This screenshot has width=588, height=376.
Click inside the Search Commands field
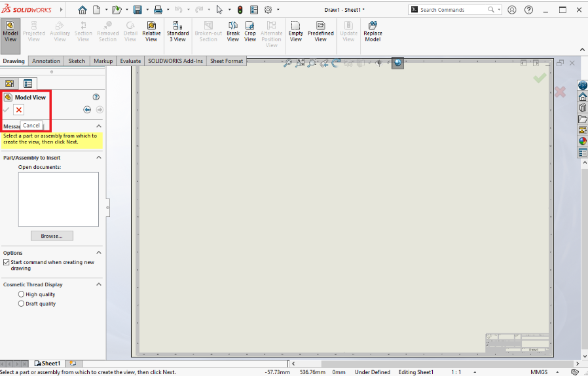tap(453, 10)
